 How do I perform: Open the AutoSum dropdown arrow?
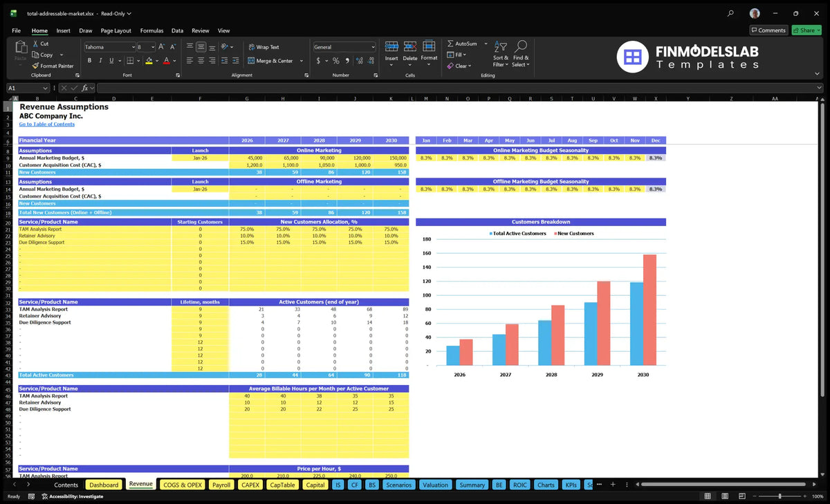tap(486, 44)
